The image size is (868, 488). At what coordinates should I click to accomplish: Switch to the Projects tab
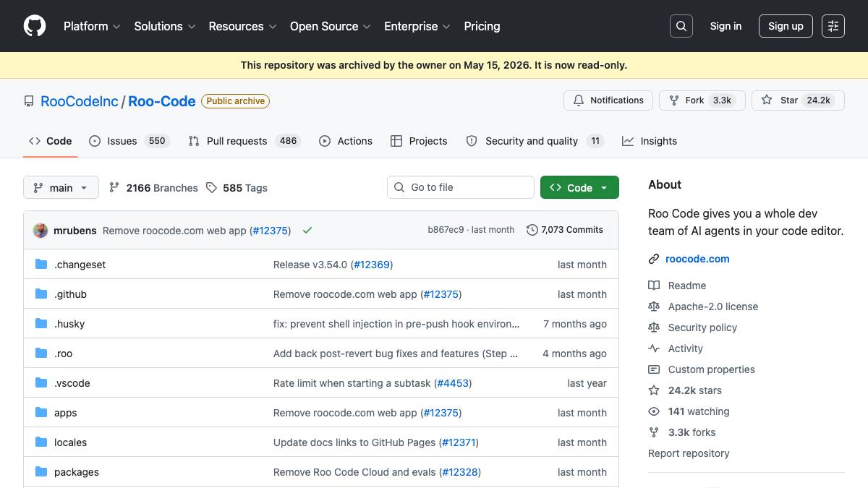click(419, 141)
